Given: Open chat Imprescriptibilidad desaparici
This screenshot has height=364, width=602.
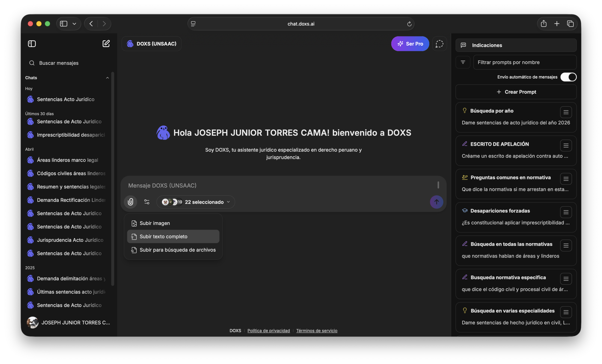Looking at the screenshot, I should (67, 135).
